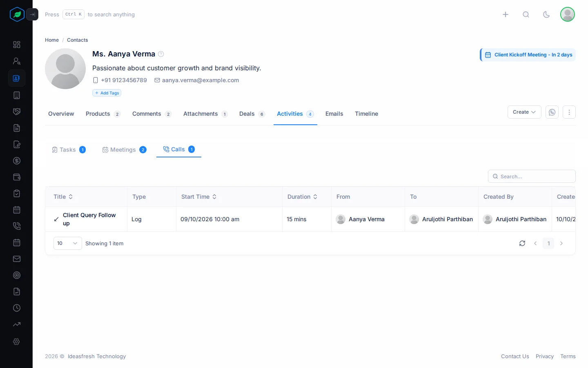Viewport: 588px width, 368px height.
Task: Sort by Start Time column
Action: [199, 197]
